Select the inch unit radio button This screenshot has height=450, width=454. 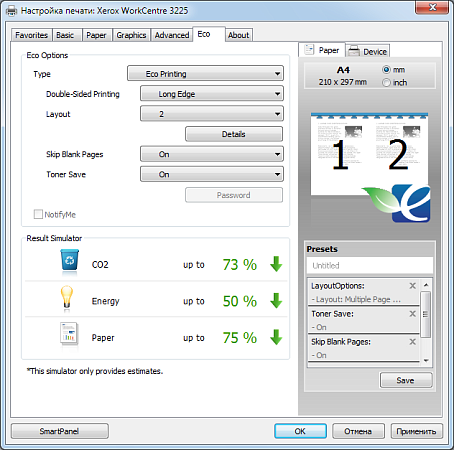click(x=386, y=82)
